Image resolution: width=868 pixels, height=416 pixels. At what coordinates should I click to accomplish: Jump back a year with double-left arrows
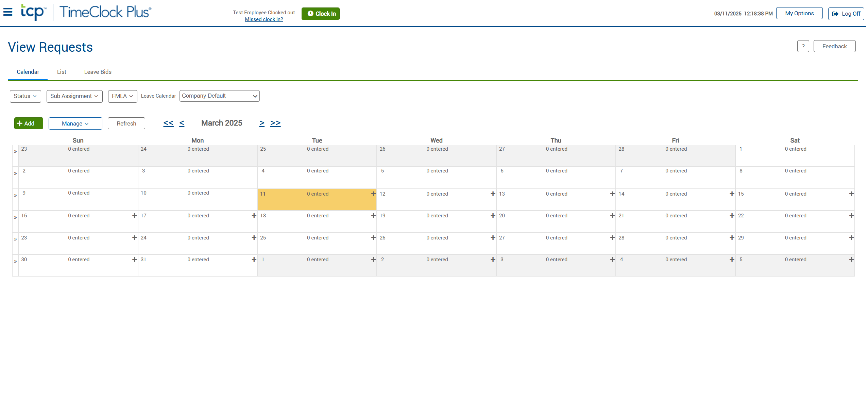(x=168, y=123)
